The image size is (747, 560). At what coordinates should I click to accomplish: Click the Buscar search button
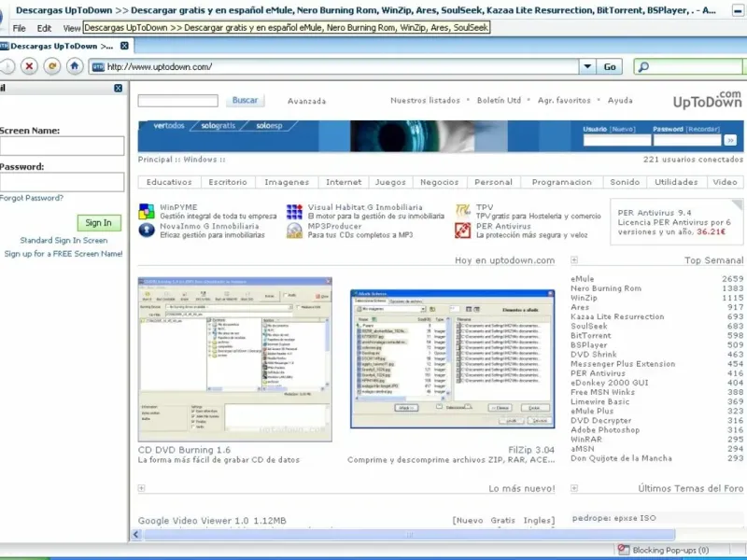245,101
